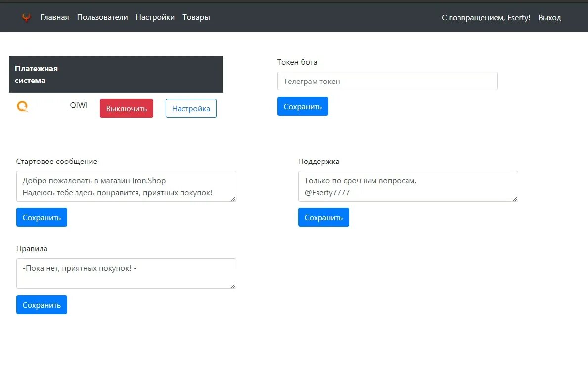Click the Токен бота label
Screen dimensions: 588x367
[297, 62]
